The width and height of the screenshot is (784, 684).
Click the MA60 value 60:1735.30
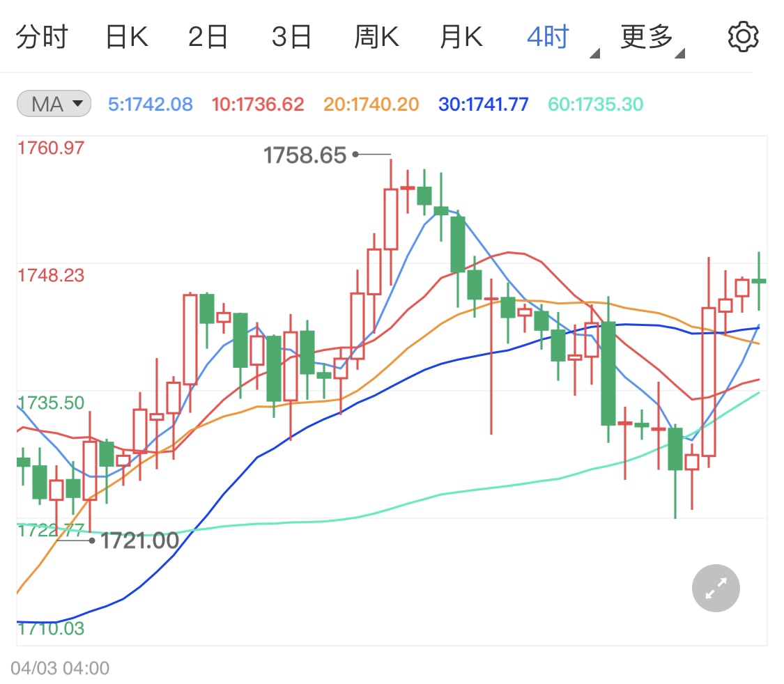[x=596, y=104]
